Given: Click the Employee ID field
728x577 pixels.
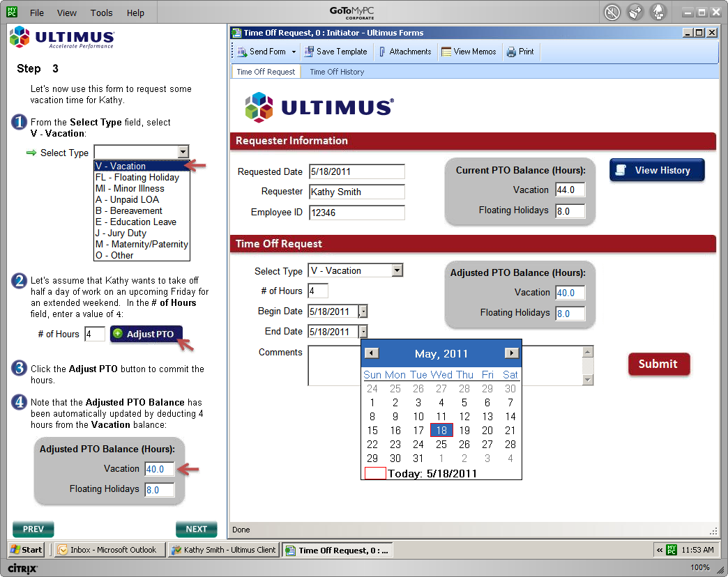Looking at the screenshot, I should [x=356, y=213].
